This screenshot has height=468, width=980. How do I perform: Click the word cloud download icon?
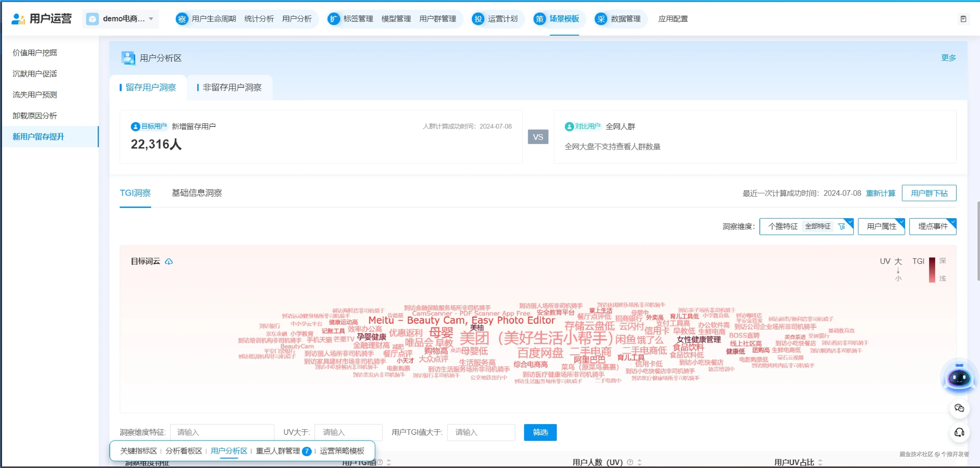tap(169, 262)
